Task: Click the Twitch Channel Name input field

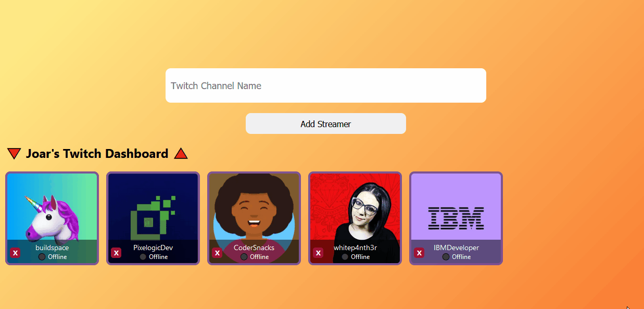Action: pos(326,85)
